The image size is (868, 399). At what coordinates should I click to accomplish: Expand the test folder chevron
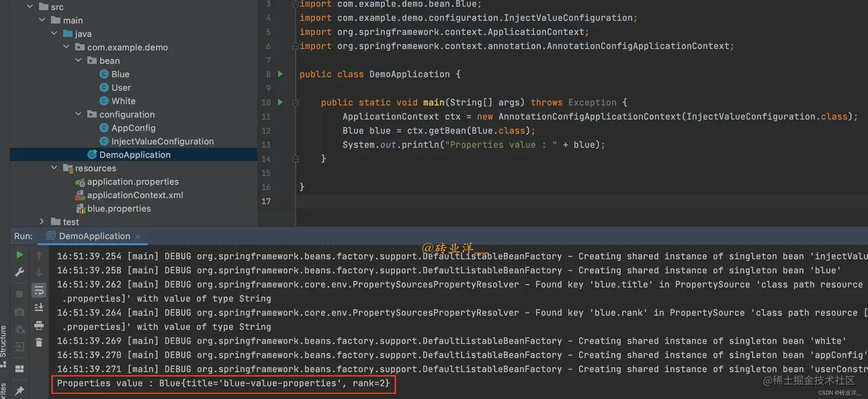pyautogui.click(x=42, y=222)
